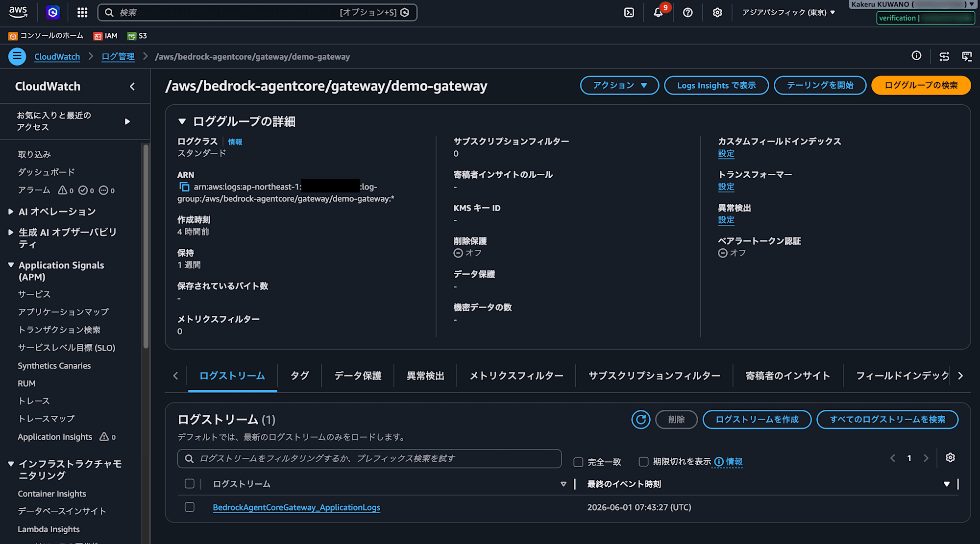980x544 pixels.
Task: Focus the top console search field
Action: 257,12
